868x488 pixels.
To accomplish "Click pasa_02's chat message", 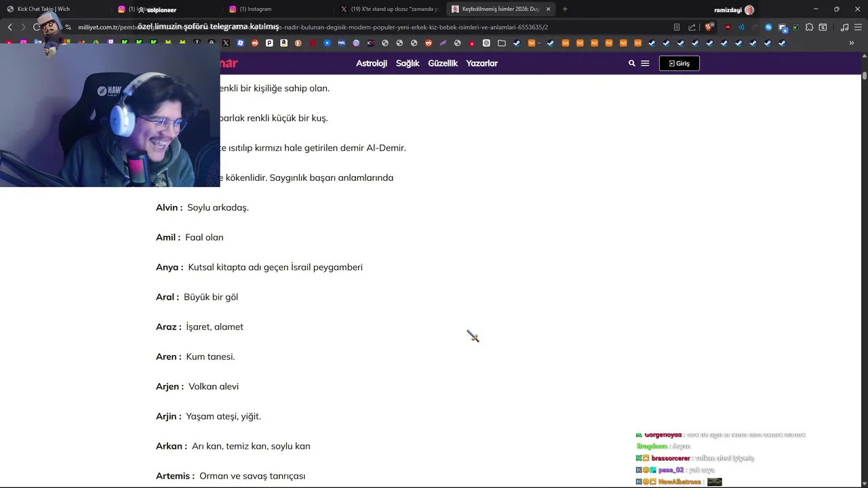I will pyautogui.click(x=675, y=470).
